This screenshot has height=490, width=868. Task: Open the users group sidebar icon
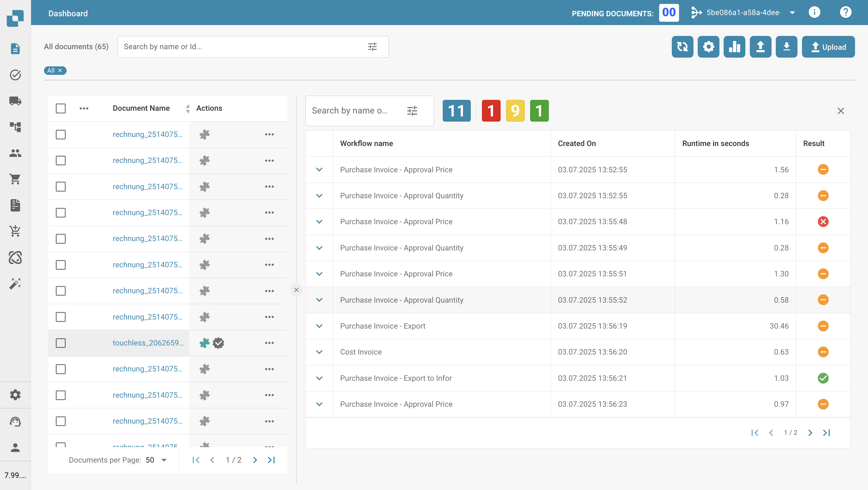tap(15, 153)
